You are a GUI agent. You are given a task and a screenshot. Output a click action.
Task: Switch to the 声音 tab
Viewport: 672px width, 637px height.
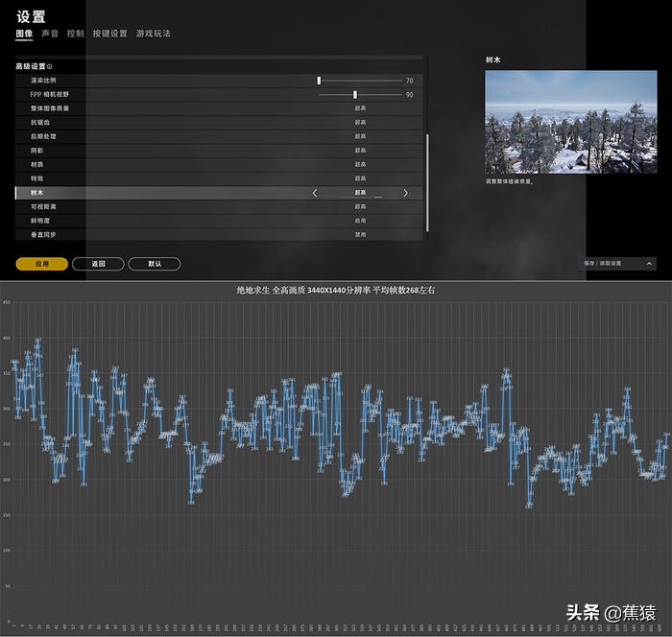pos(49,34)
